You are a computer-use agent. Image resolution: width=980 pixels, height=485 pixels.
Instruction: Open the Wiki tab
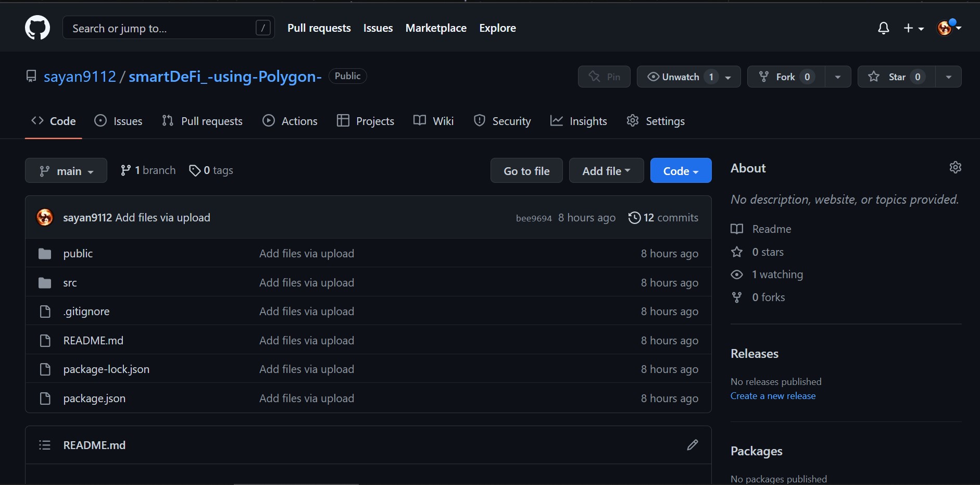[434, 121]
